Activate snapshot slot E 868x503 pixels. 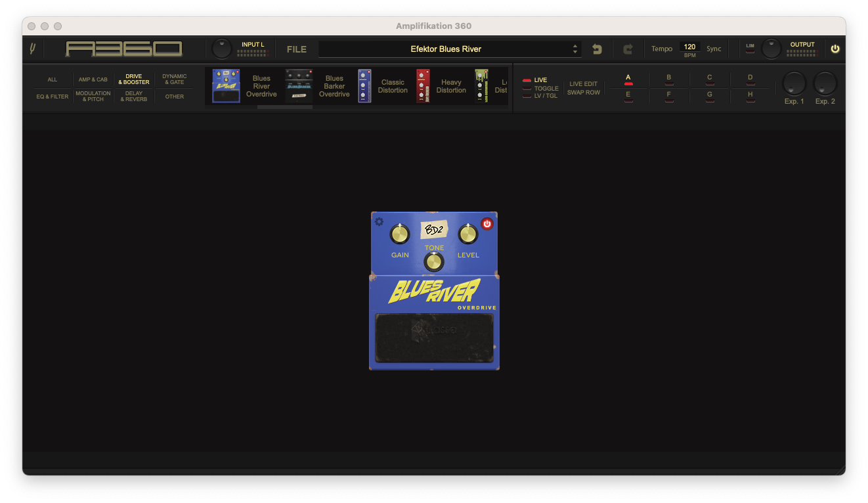[x=628, y=96]
